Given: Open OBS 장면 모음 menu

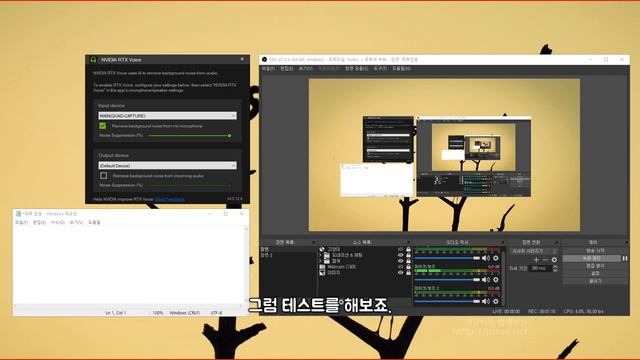Looking at the screenshot, I should 356,69.
